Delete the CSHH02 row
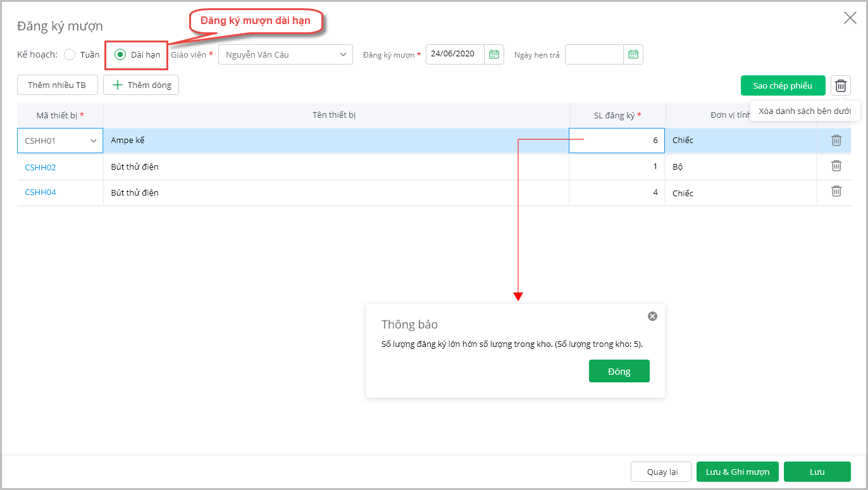The width and height of the screenshot is (868, 490). pyautogui.click(x=836, y=166)
